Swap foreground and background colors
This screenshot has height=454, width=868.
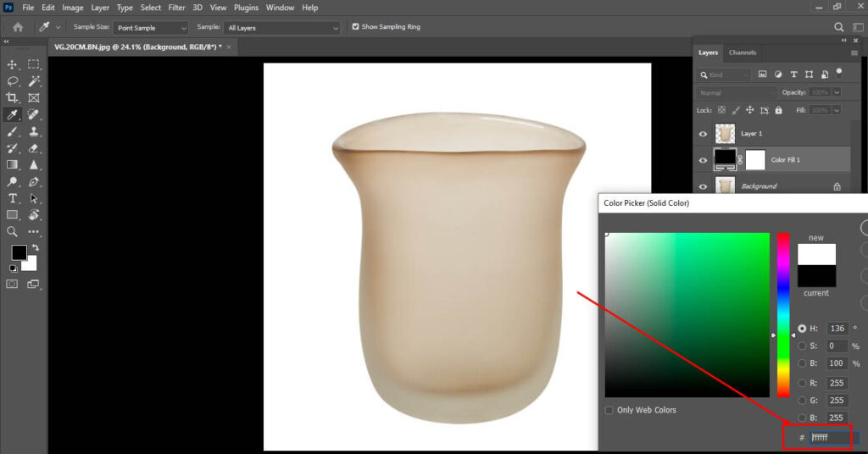coord(36,247)
